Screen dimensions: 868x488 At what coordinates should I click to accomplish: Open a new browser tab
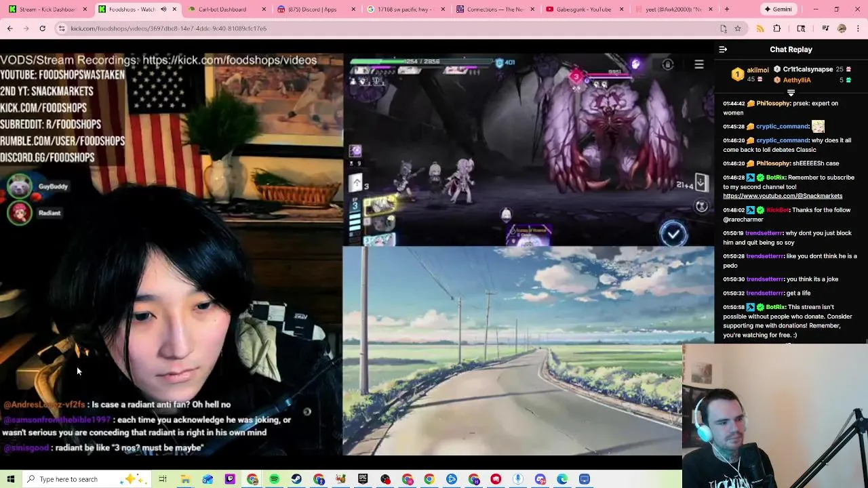point(726,9)
